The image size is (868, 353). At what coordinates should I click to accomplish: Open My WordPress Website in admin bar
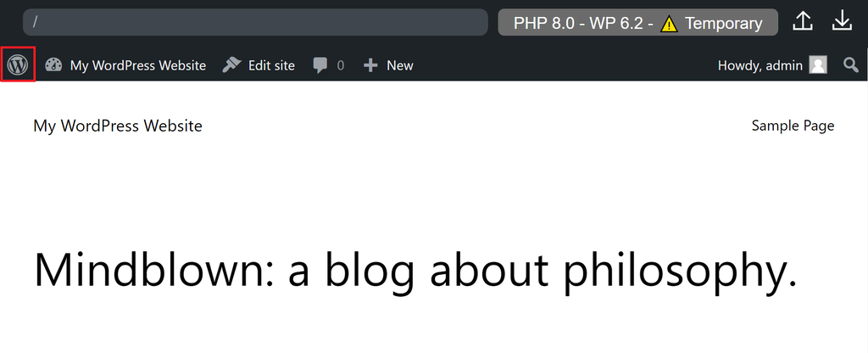[x=137, y=65]
